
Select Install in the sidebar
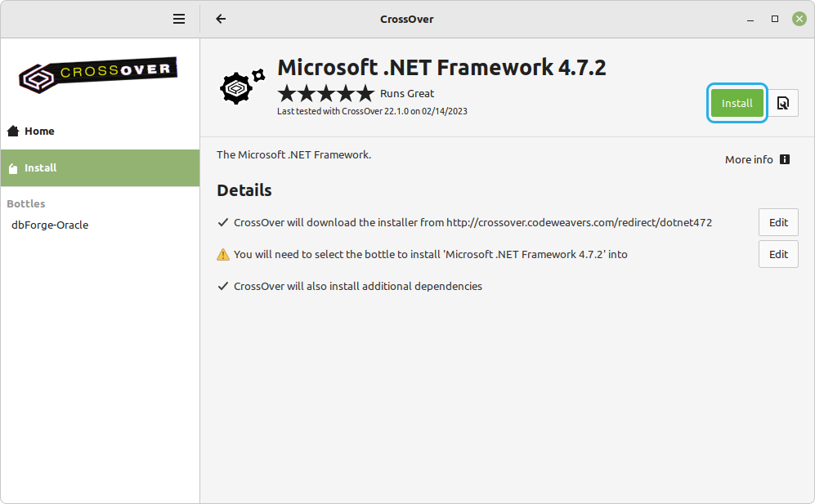pos(100,167)
